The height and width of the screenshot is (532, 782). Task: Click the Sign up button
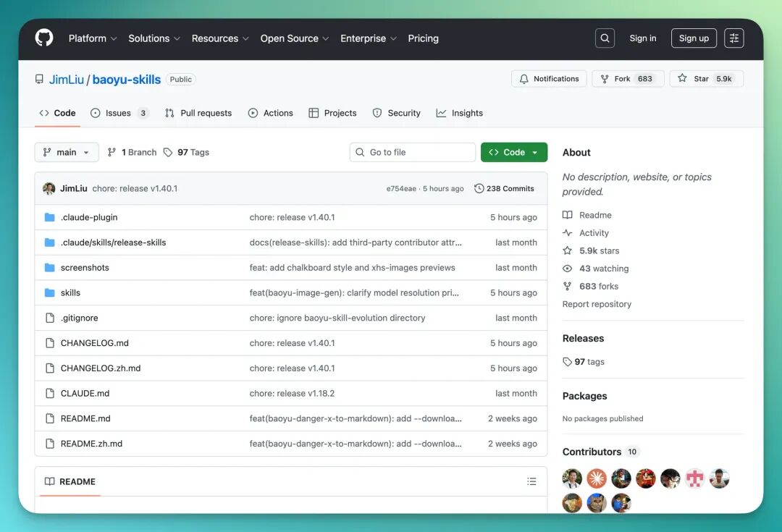pos(694,38)
